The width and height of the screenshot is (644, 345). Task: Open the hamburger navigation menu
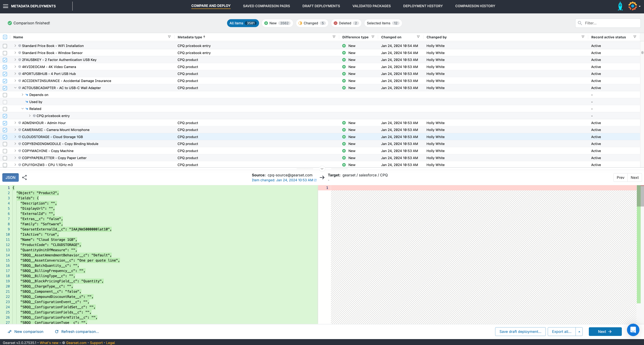click(5, 6)
